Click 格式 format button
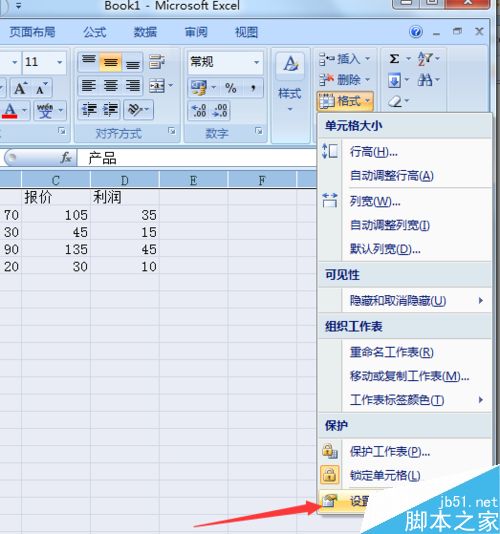Screen dimensions: 500x534 [345, 101]
